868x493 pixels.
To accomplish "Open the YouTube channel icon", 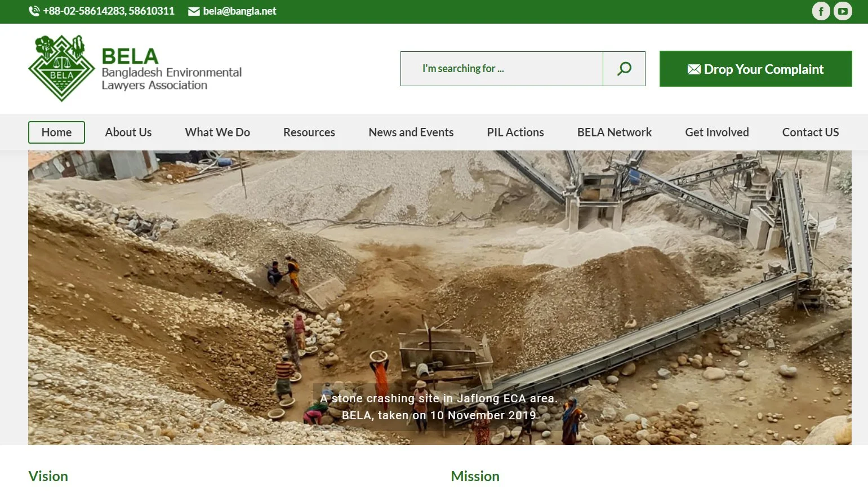I will click(x=843, y=11).
